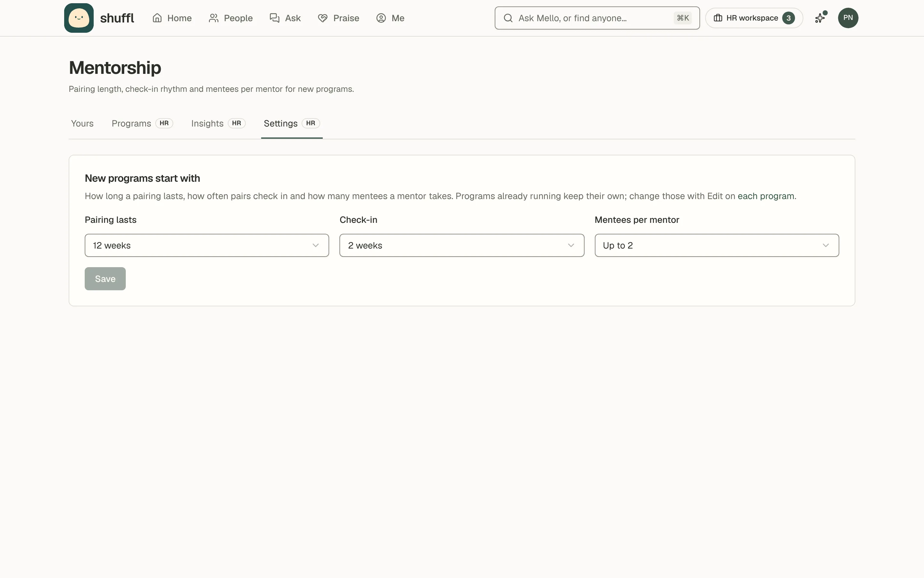924x578 pixels.
Task: Click the ⌘K shortcut hint
Action: point(683,18)
